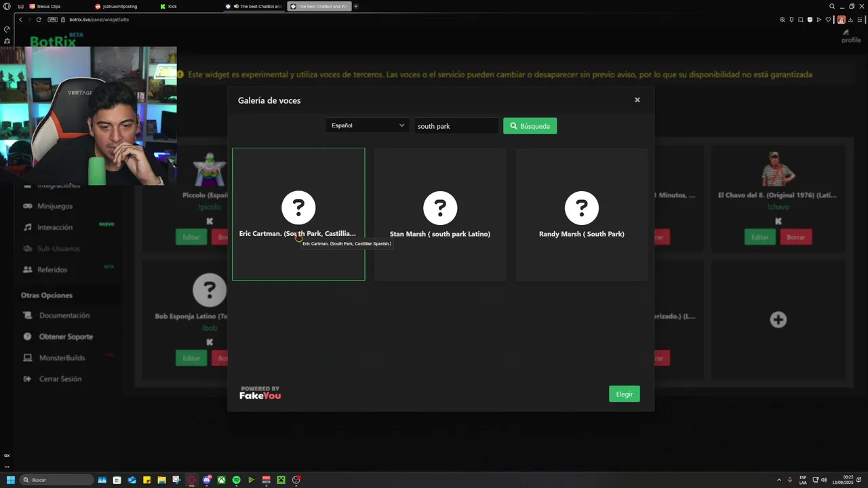Click the green Búsqueda search button
Image resolution: width=868 pixels, height=488 pixels.
point(530,126)
